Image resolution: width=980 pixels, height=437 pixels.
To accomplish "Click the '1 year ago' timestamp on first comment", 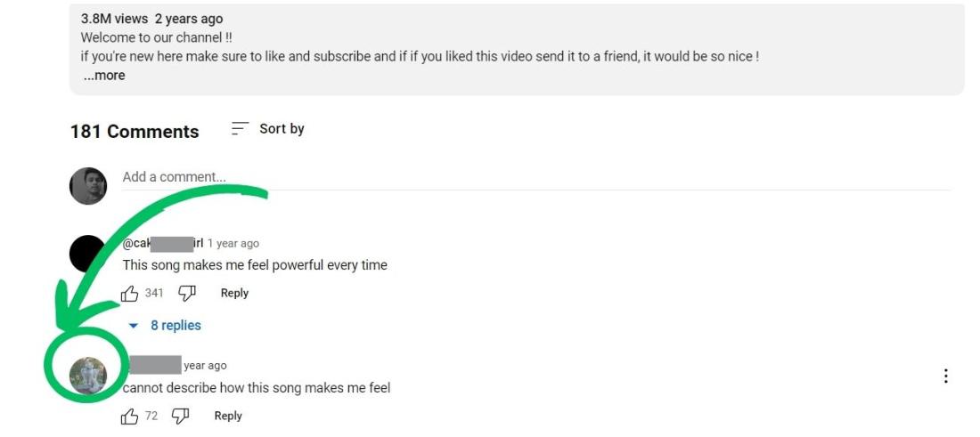I will click(x=233, y=244).
